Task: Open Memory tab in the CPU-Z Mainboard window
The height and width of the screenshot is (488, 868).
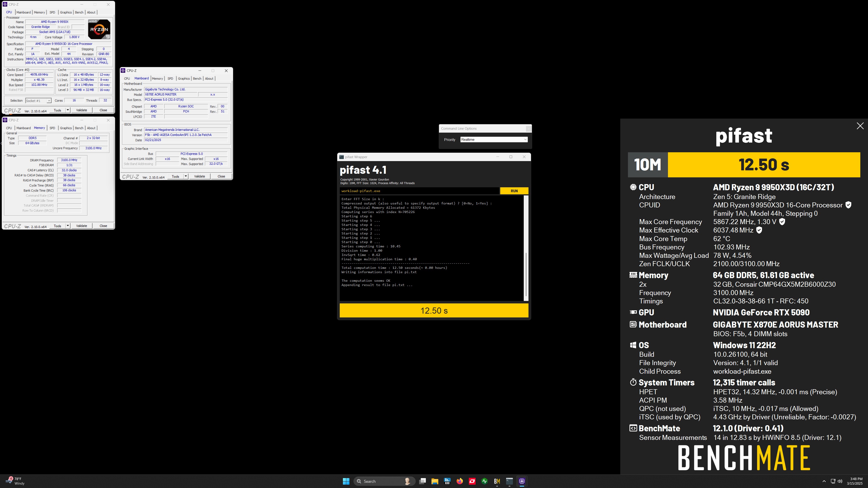Action: point(157,79)
